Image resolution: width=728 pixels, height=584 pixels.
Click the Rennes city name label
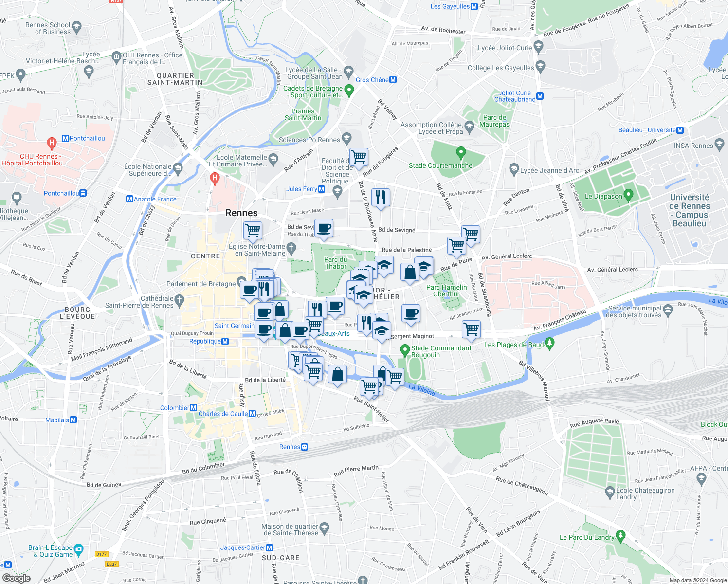tap(241, 213)
